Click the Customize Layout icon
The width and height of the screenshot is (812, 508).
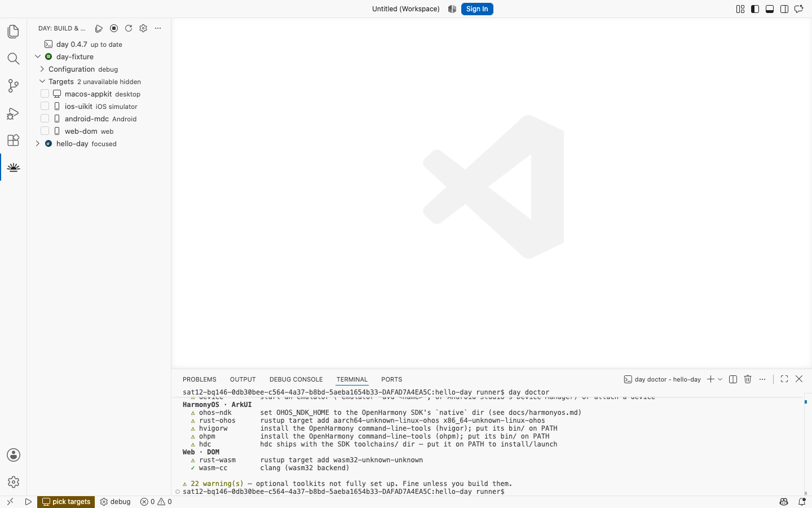[740, 9]
